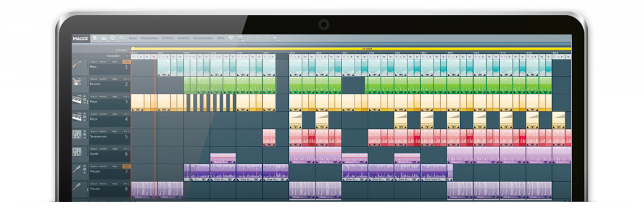Click the orange FX button on Vocals 7
This screenshot has height=209, width=644.
pyautogui.click(x=127, y=166)
